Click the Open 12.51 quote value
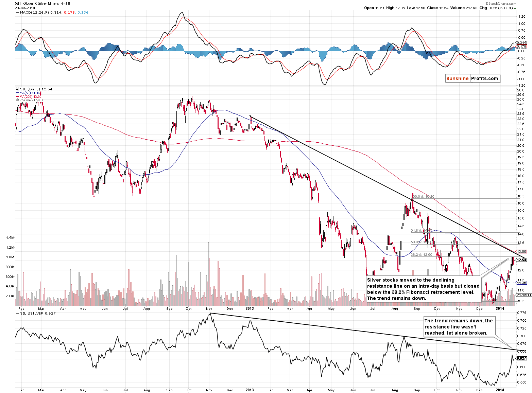The height and width of the screenshot is (393, 532). pyautogui.click(x=374, y=8)
